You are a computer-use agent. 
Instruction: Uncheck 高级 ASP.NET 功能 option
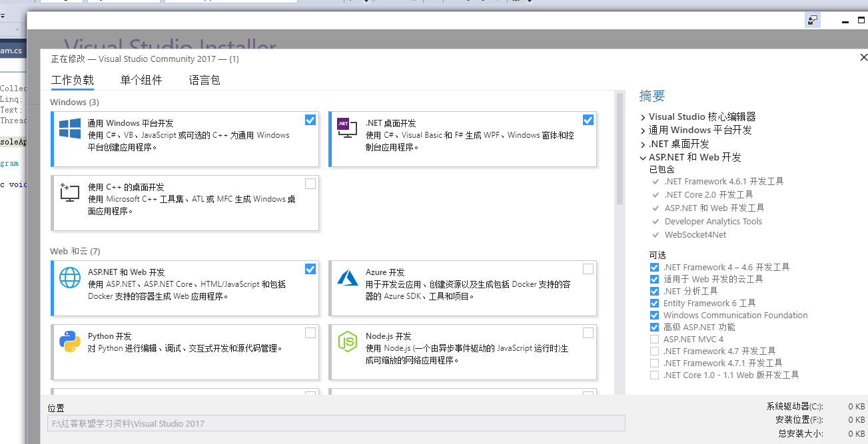pyautogui.click(x=654, y=327)
